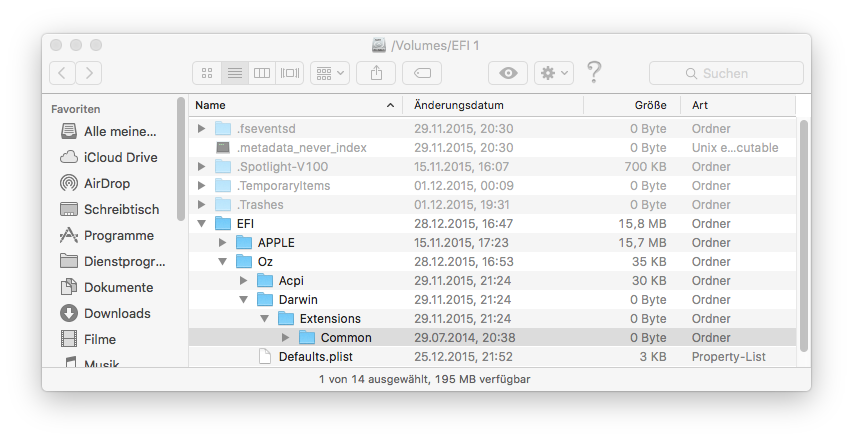
Task: Sort by the Änderungsdatum column
Action: tap(459, 105)
